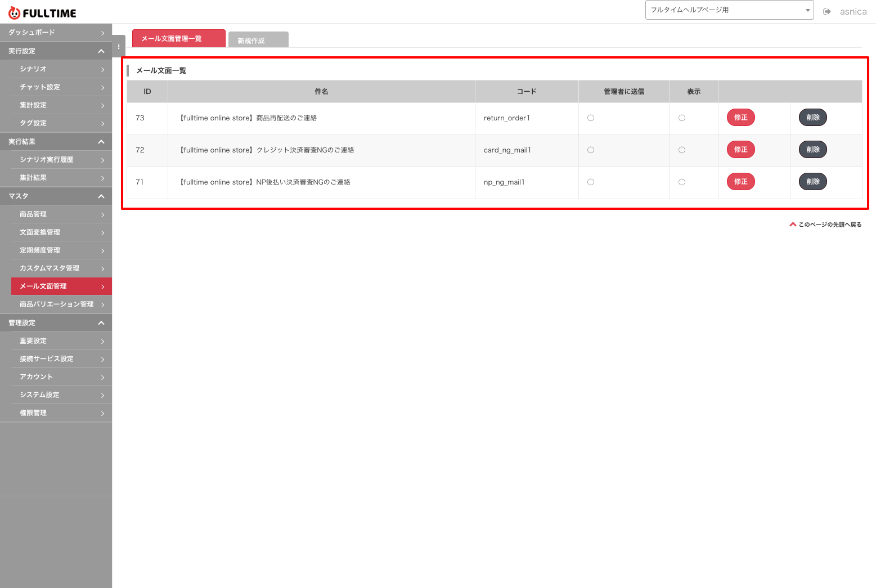Collapse the 実行設定 sidebar section
This screenshot has width=876, height=588.
pyautogui.click(x=56, y=51)
